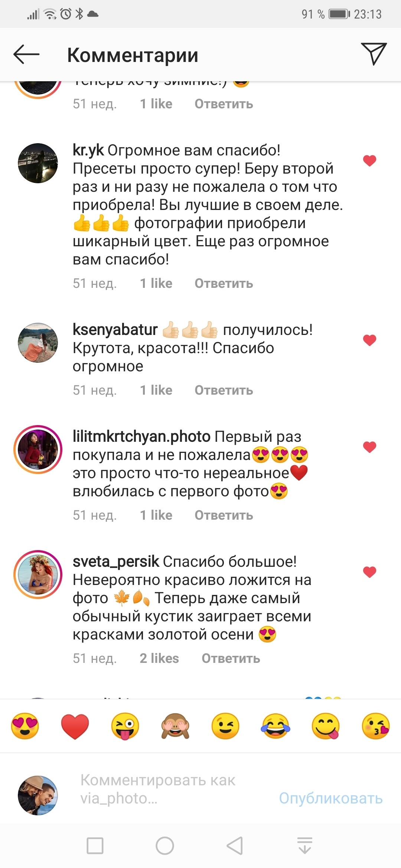Open direct messages paper plane icon
401x868 pixels.
click(374, 54)
